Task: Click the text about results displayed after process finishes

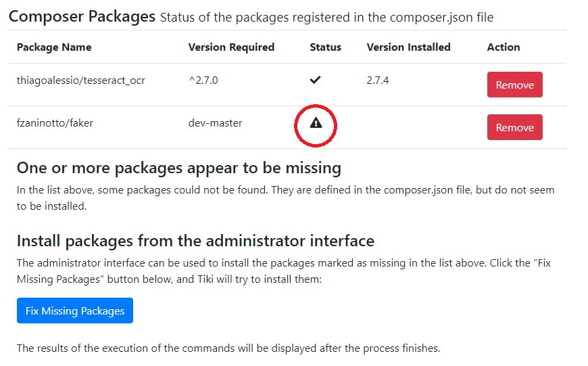Action: tap(228, 348)
